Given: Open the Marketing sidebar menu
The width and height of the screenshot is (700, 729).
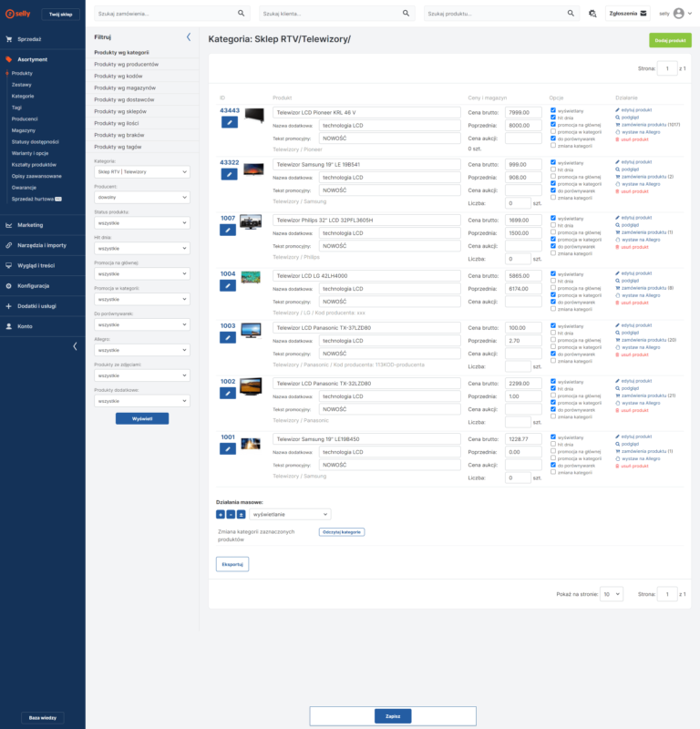Looking at the screenshot, I should 30,224.
